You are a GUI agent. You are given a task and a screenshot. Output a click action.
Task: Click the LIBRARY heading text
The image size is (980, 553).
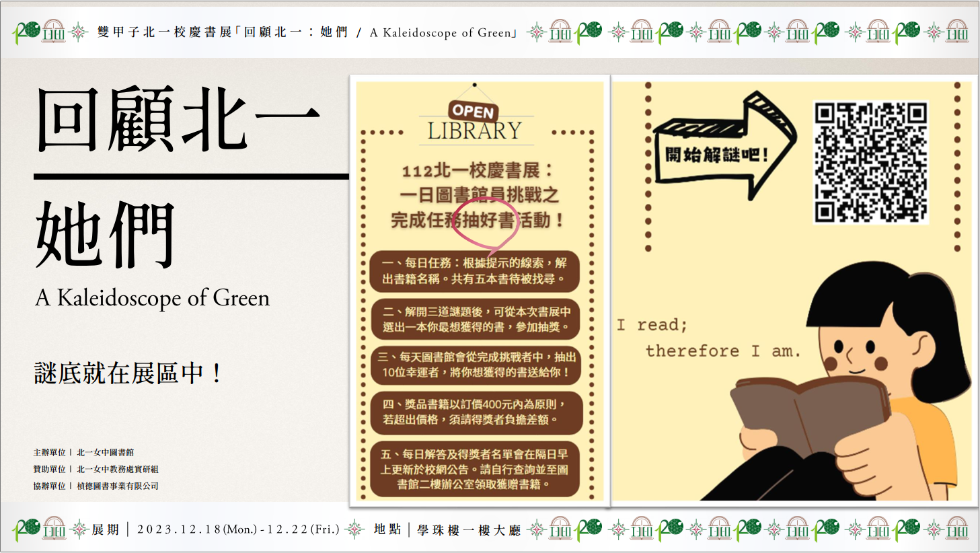coord(474,131)
